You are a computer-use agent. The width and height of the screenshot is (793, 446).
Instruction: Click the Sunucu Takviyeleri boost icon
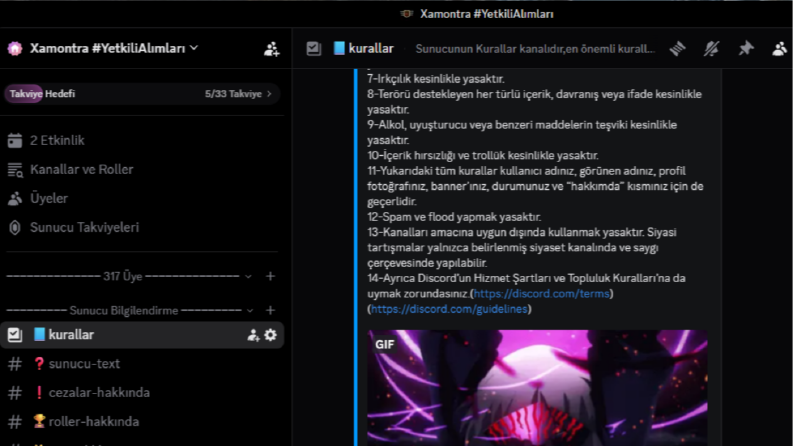pyautogui.click(x=15, y=228)
